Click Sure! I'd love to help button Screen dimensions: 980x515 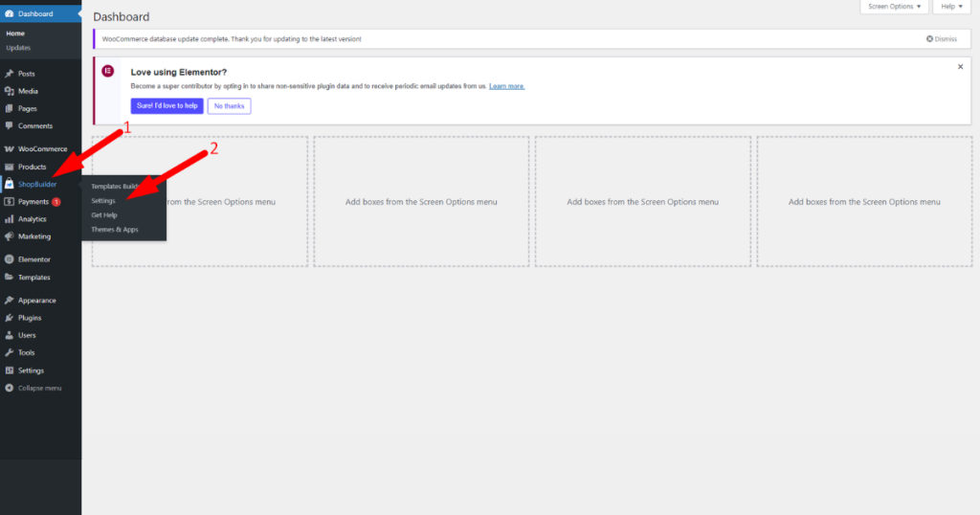[167, 105]
